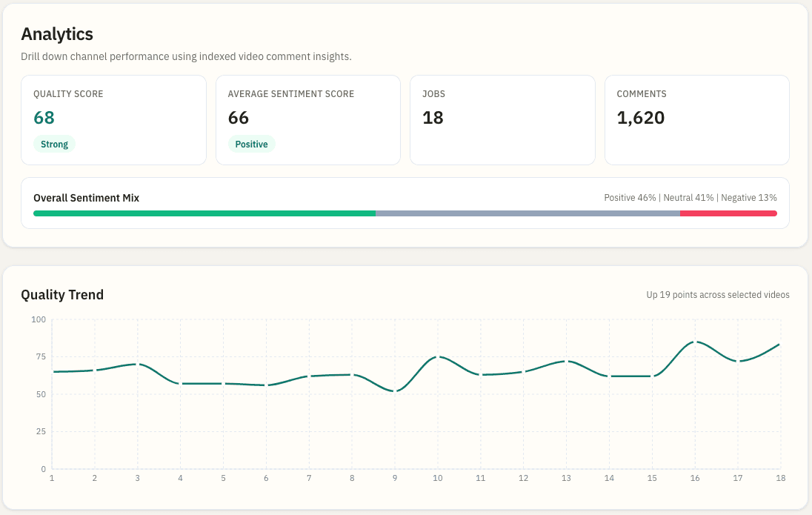Click the Overall Sentiment Mix label
This screenshot has width=812, height=515.
(86, 198)
